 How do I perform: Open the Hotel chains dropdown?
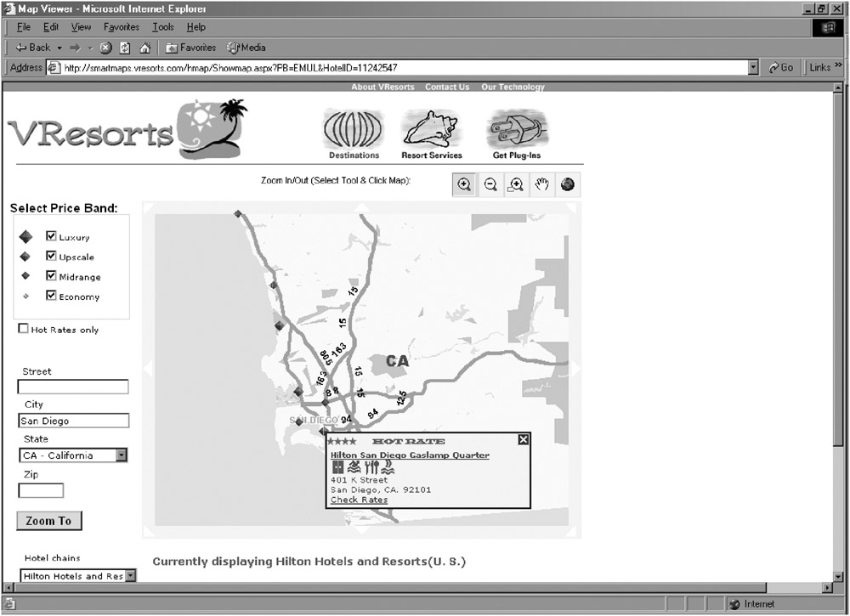[78, 575]
